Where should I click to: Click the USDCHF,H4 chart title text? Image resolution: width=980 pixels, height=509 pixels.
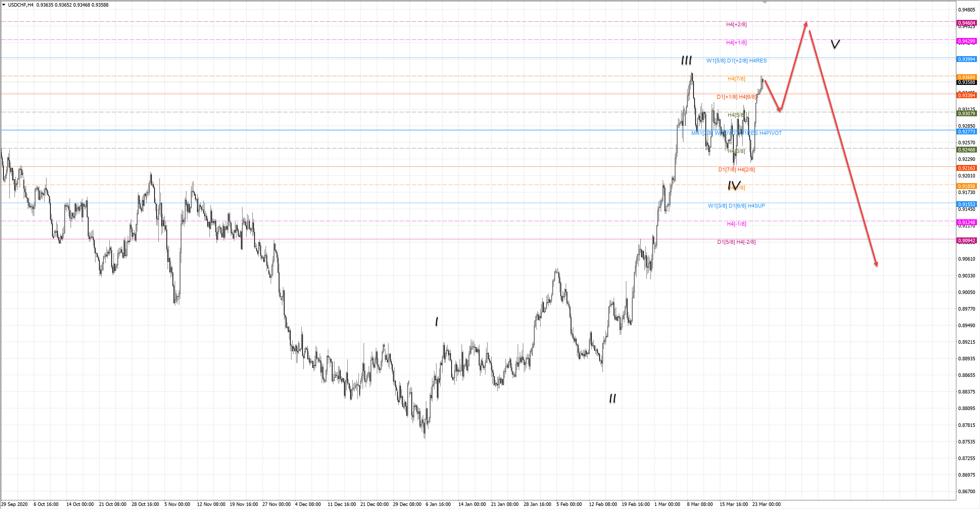(20, 5)
